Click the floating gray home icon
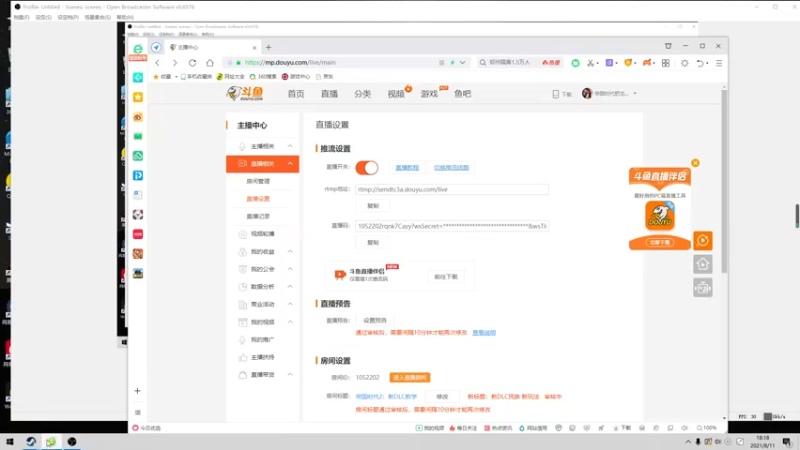Image resolution: width=800 pixels, height=450 pixels. pyautogui.click(x=703, y=264)
